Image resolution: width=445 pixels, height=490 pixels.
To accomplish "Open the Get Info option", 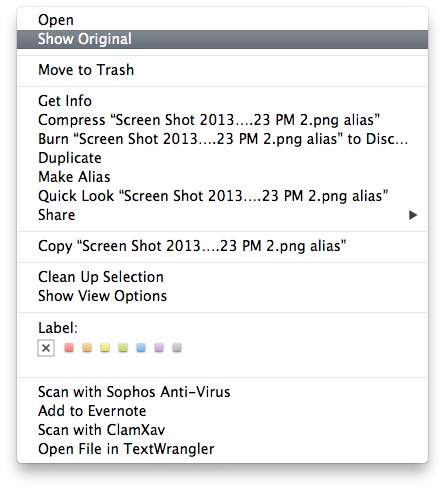I will pyautogui.click(x=222, y=101).
